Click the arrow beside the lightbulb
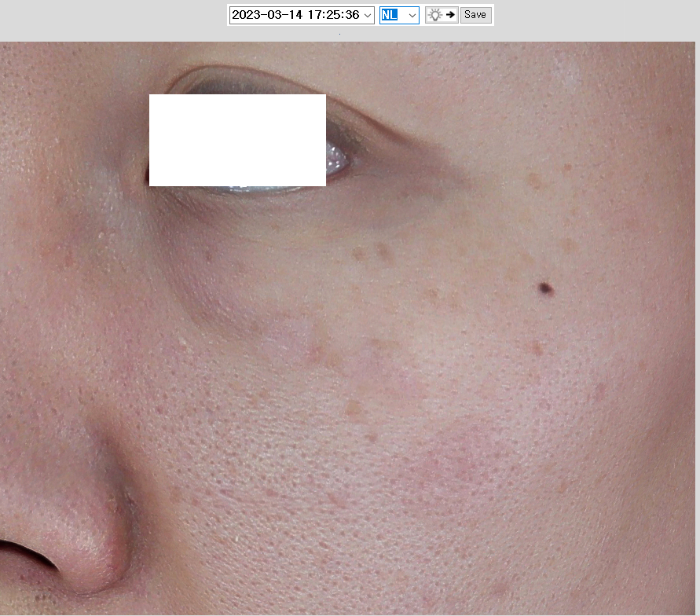The height and width of the screenshot is (616, 700). click(x=451, y=15)
